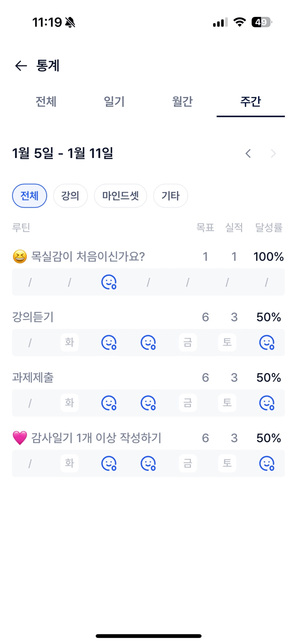Switch to the 전체 statistics tab
The height and width of the screenshot is (644, 297).
click(46, 102)
